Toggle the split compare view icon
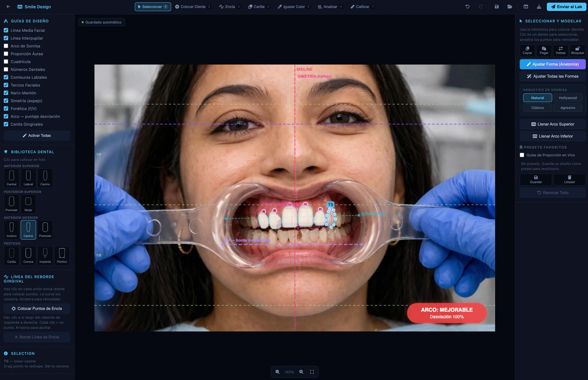Viewport: 588px width, 380px height. click(526, 6)
